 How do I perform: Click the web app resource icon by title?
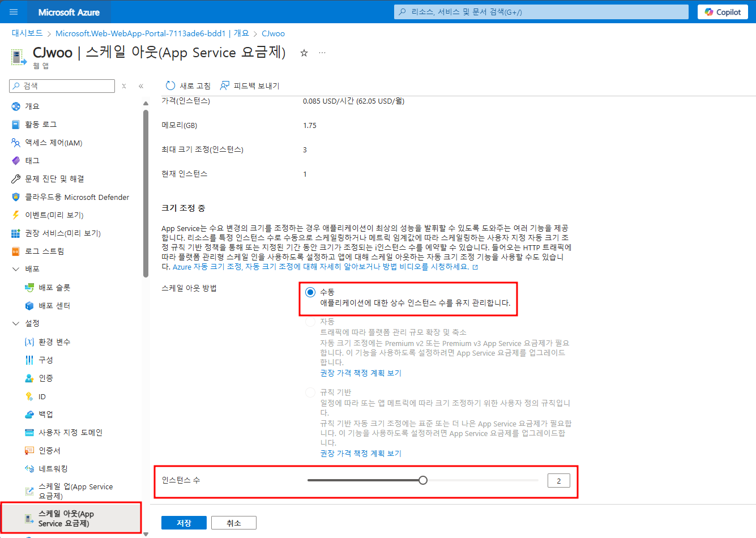19,57
